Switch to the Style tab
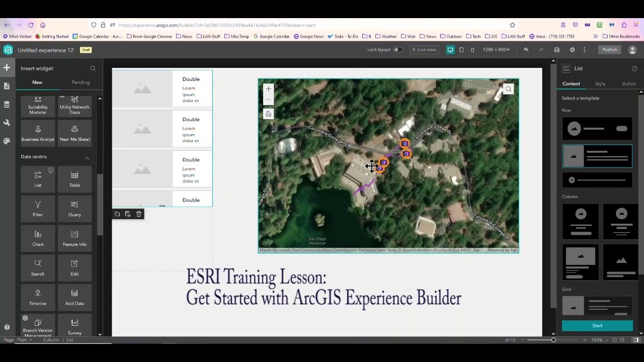This screenshot has width=644, height=362. [600, 84]
